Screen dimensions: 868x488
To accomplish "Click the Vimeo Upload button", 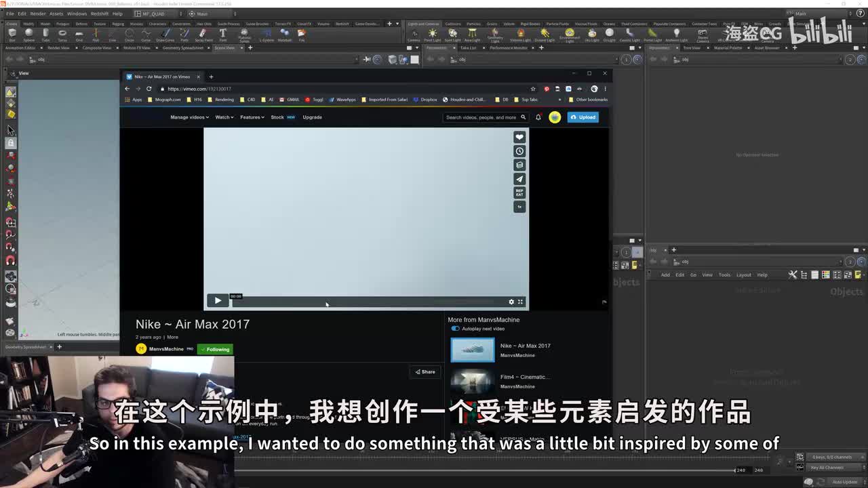I will [x=583, y=117].
